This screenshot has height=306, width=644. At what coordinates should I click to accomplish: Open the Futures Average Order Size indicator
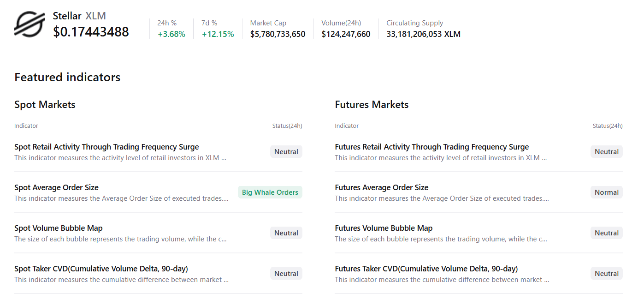[x=381, y=188]
